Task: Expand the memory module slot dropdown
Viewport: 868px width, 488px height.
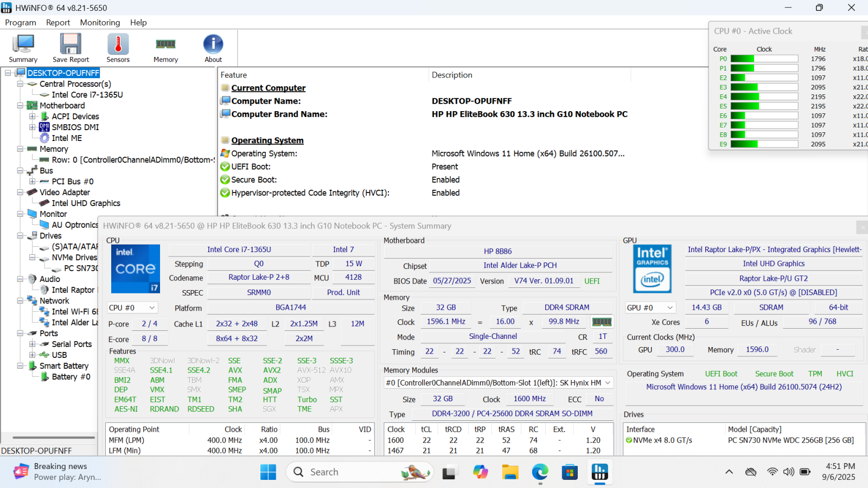Action: tap(608, 383)
